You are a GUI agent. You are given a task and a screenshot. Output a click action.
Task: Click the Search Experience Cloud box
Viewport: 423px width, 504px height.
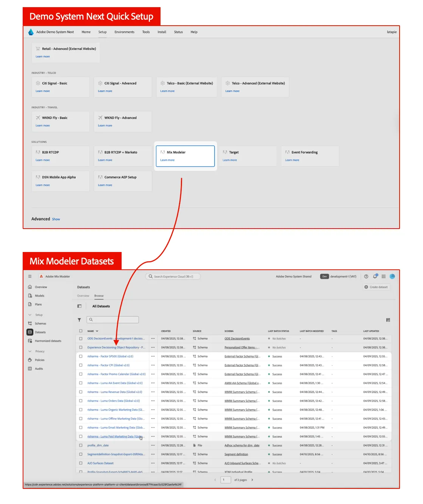pos(173,277)
